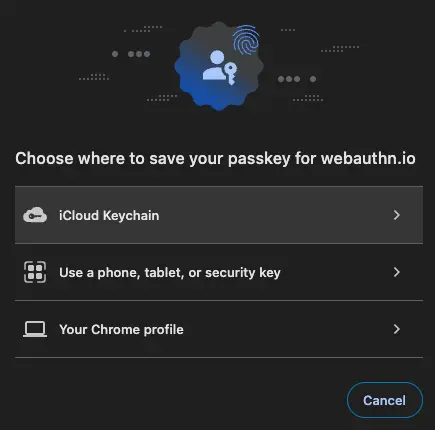Click the laptop icon for Chrome profile
The image size is (435, 430).
(35, 329)
